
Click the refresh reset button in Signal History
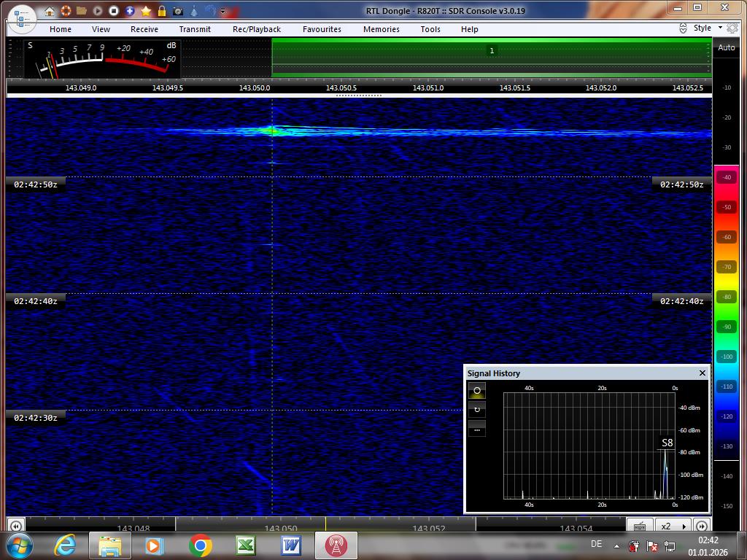click(477, 410)
